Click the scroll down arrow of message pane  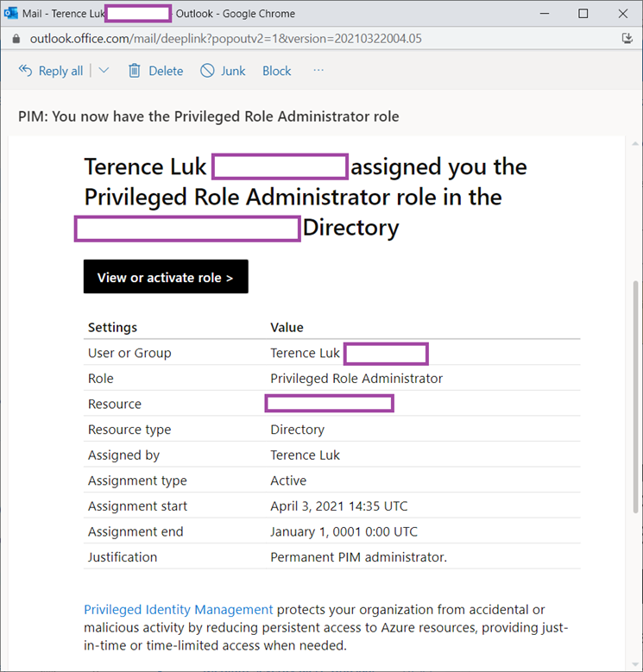(x=635, y=664)
